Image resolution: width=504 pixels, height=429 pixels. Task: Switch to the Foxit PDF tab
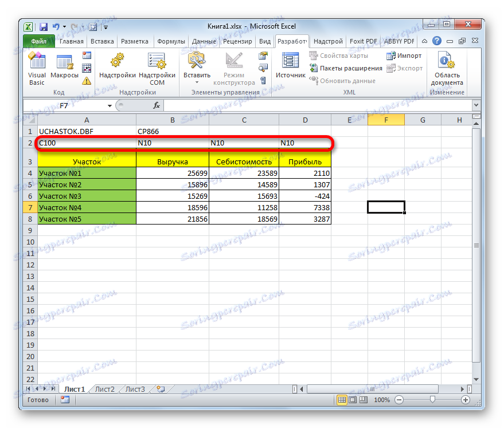[363, 41]
